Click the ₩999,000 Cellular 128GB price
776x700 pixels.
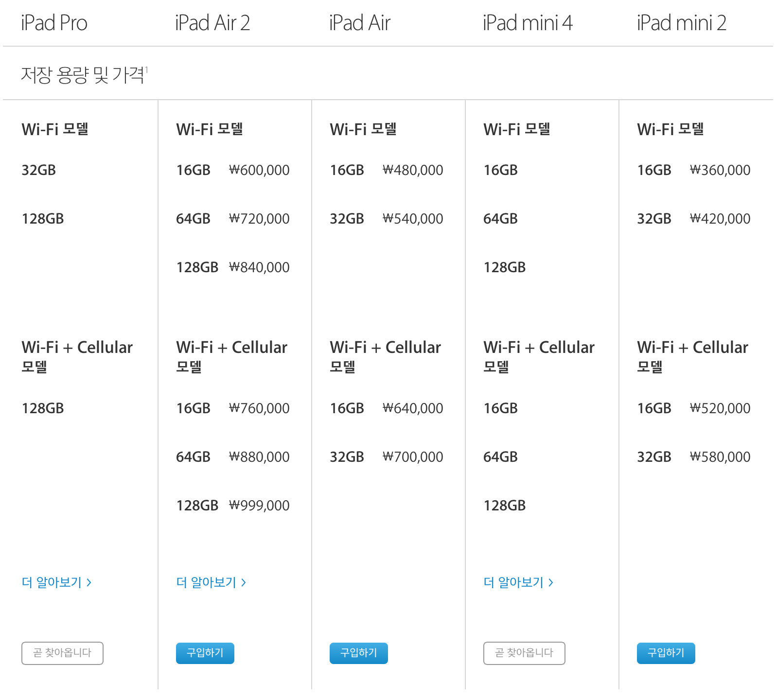259,506
